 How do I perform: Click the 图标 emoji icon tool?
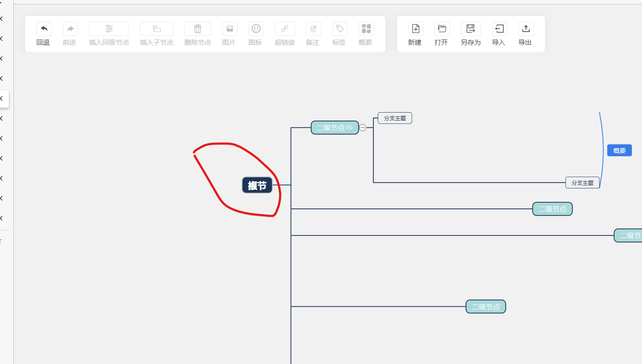(255, 28)
